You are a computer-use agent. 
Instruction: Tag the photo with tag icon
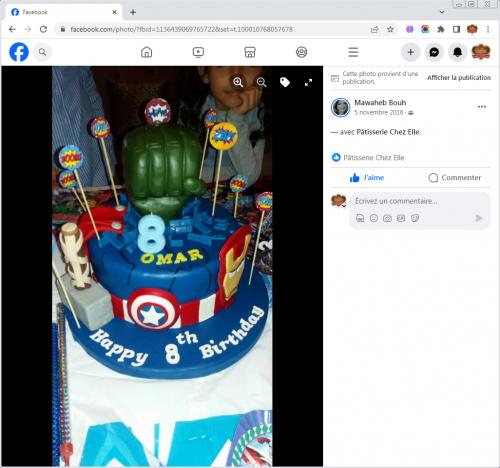click(285, 82)
